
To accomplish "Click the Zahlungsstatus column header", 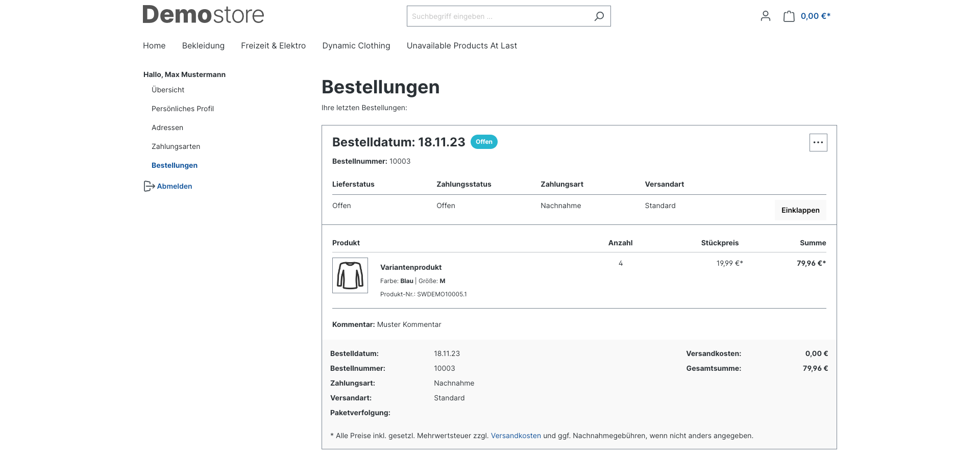I will pos(464,184).
